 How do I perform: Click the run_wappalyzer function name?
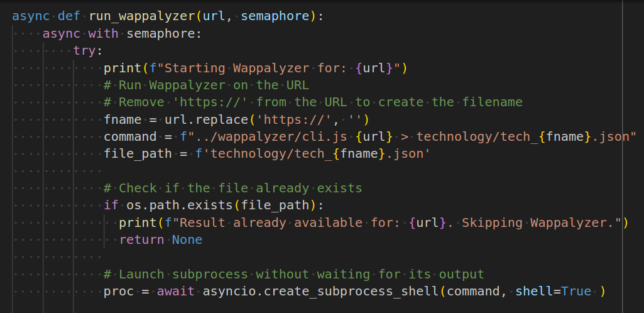[x=142, y=16]
